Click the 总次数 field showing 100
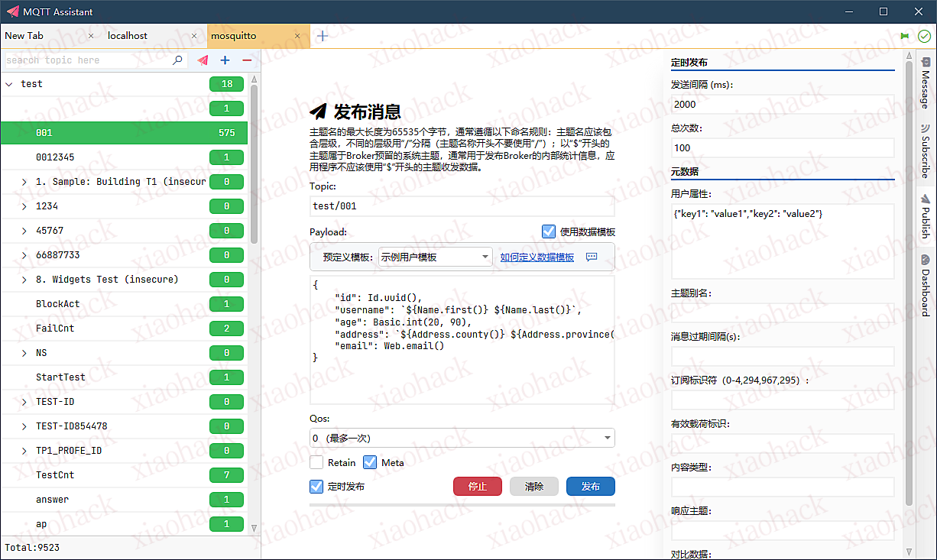This screenshot has height=560, width=937. point(783,147)
